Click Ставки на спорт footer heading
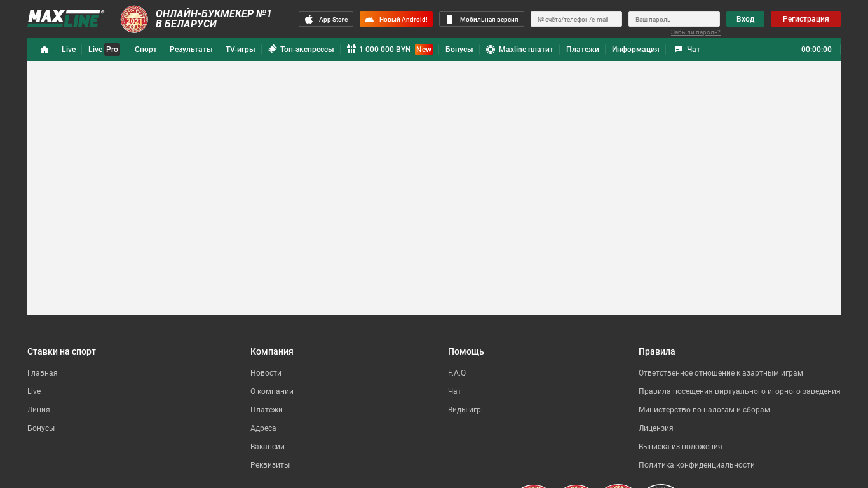Screen dimensions: 868x488 (62, 351)
